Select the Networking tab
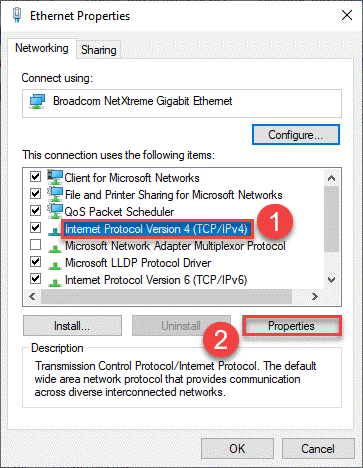 [x=42, y=48]
